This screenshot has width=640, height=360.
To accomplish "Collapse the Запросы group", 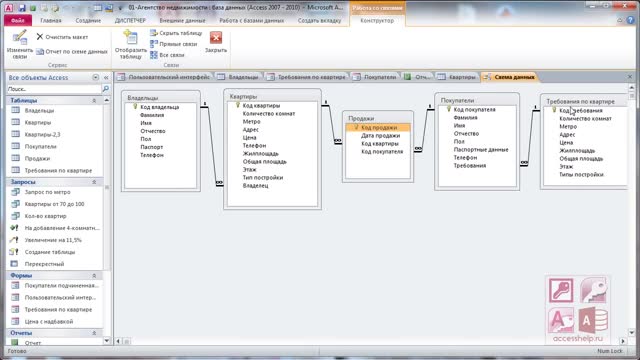I will coord(94,182).
